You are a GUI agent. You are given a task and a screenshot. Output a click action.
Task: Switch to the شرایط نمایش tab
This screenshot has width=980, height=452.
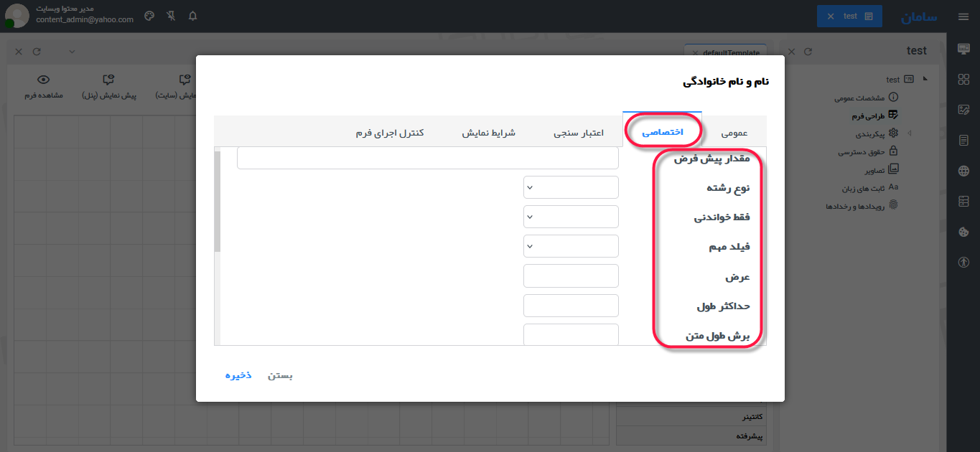[x=489, y=133]
